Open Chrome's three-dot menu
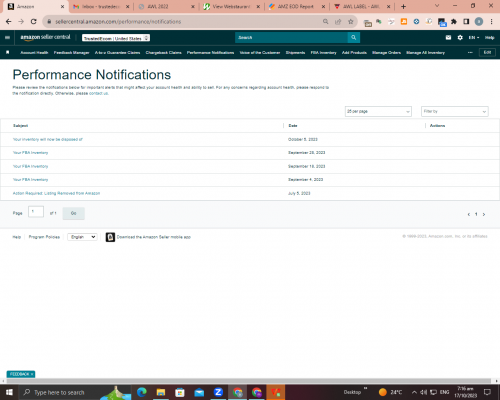The height and width of the screenshot is (400, 500). [x=491, y=22]
